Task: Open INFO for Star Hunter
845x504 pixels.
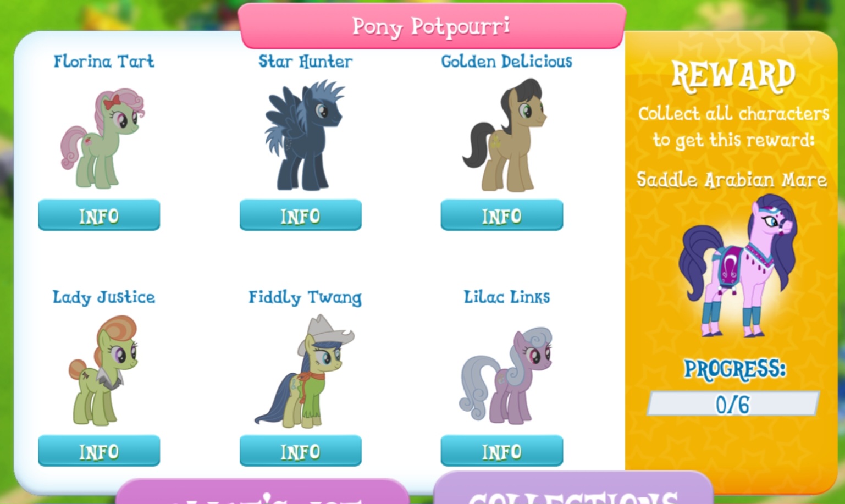Action: click(300, 215)
